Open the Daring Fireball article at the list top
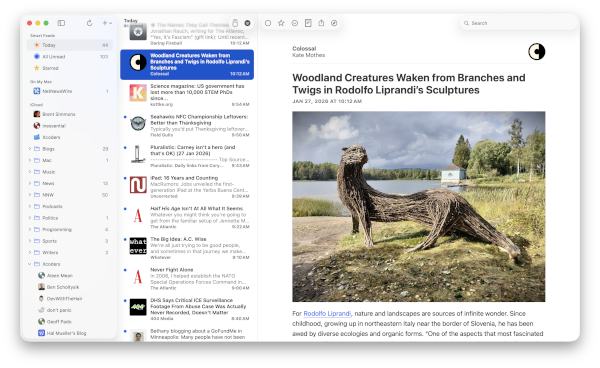600x368 pixels. coord(187,35)
